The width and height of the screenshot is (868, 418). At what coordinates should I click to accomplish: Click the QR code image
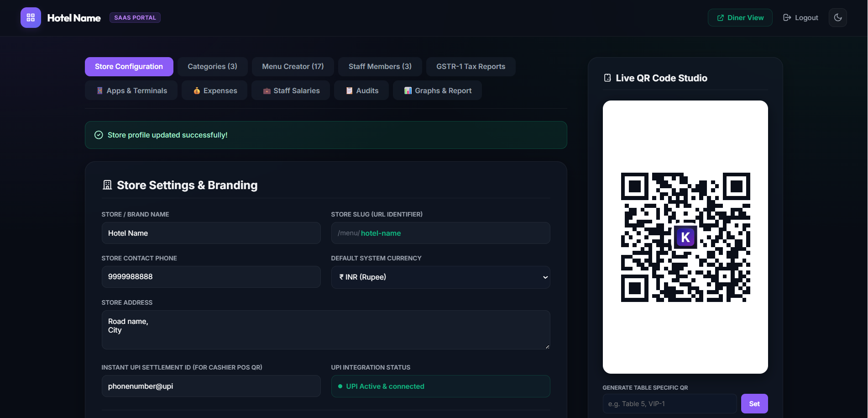685,237
